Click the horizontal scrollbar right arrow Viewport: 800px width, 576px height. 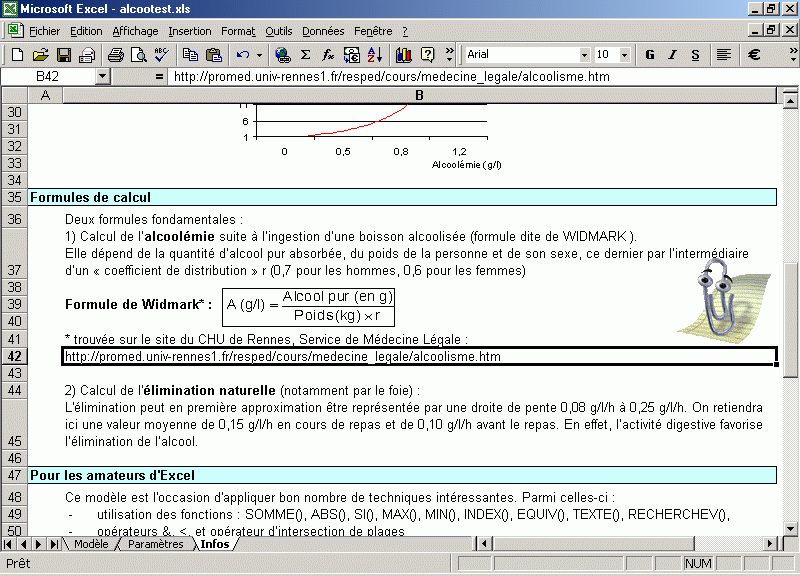point(770,544)
